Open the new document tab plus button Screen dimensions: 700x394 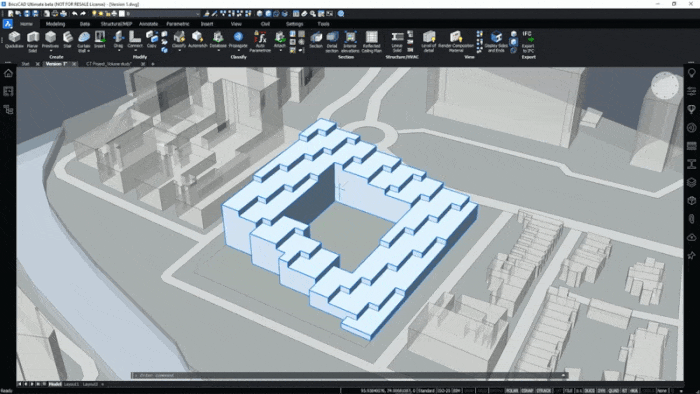[x=153, y=64]
